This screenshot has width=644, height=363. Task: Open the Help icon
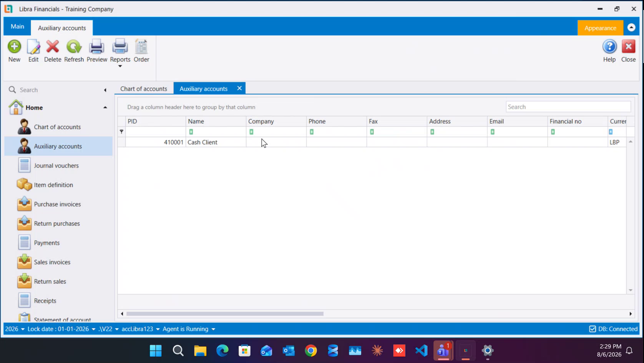coord(609,47)
